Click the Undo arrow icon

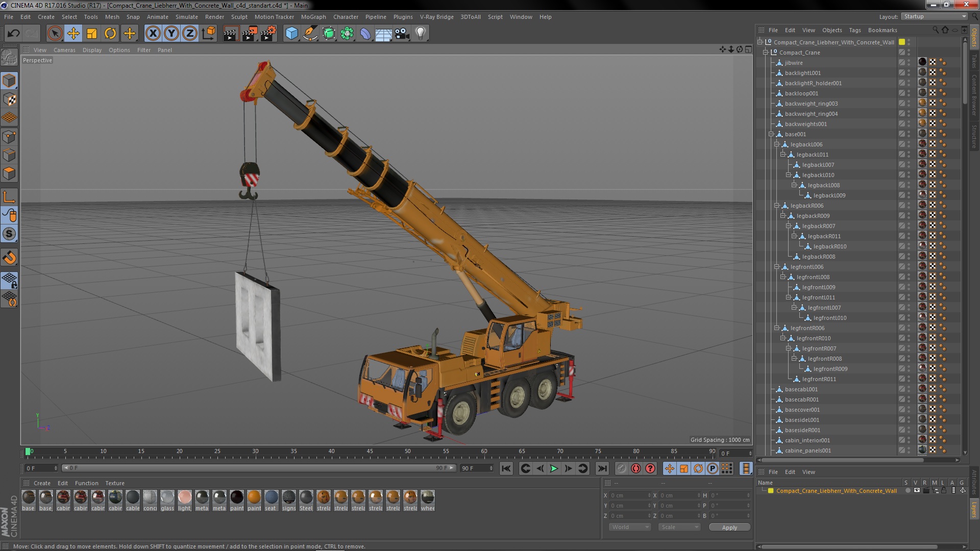pos(13,34)
